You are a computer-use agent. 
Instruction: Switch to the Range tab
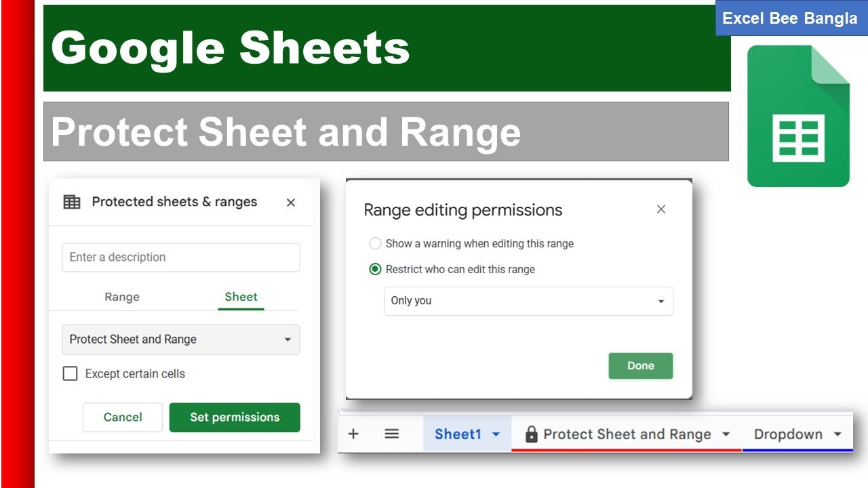click(x=122, y=297)
